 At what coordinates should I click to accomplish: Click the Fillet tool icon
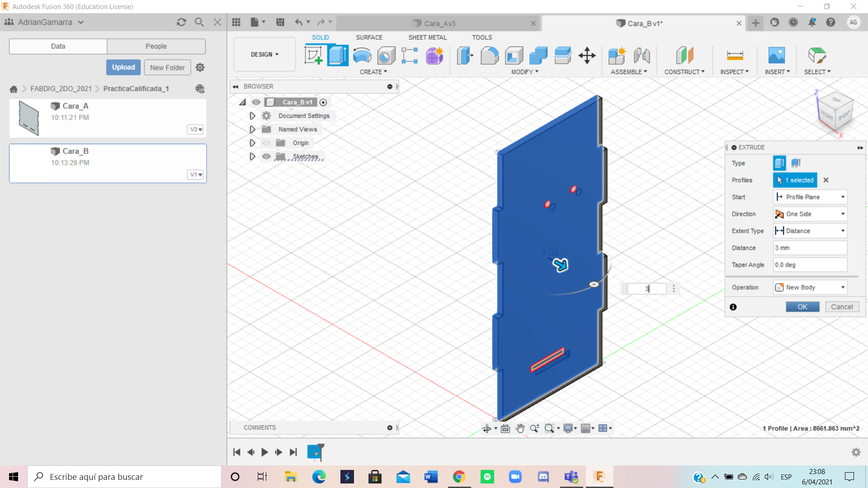490,56
